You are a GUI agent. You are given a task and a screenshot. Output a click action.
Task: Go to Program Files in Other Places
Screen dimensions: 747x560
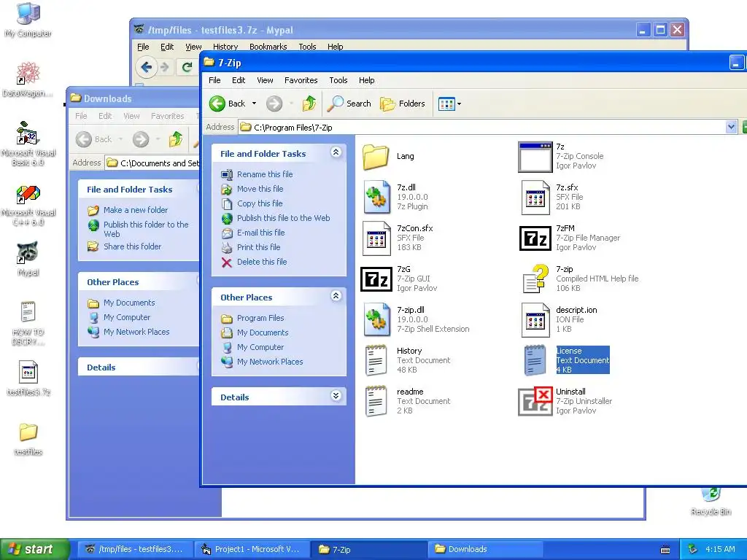click(x=260, y=318)
